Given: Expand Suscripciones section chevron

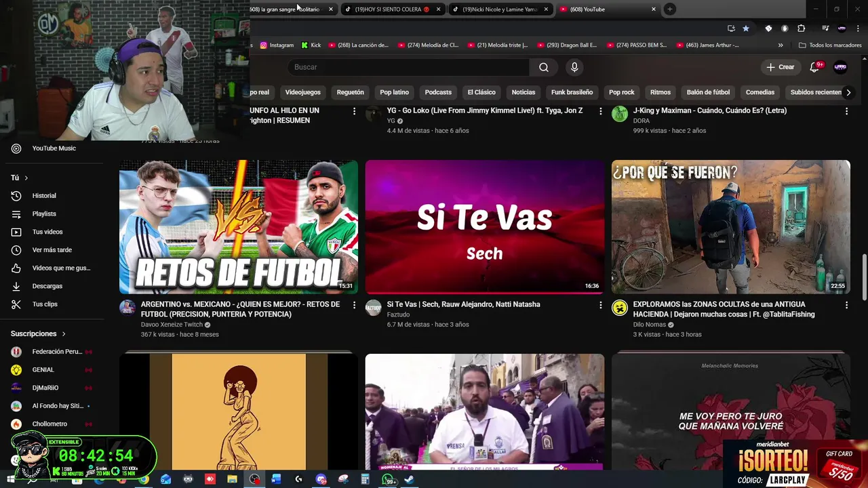Looking at the screenshot, I should coord(64,333).
